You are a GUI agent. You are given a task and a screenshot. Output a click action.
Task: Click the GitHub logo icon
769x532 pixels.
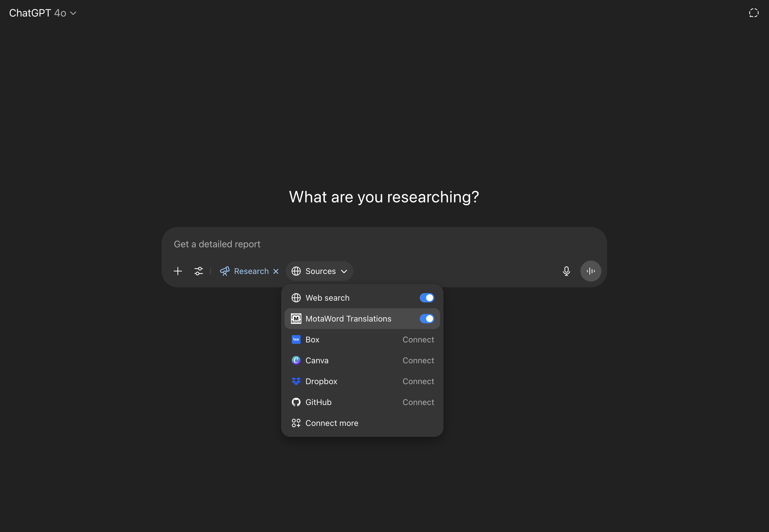click(x=296, y=402)
